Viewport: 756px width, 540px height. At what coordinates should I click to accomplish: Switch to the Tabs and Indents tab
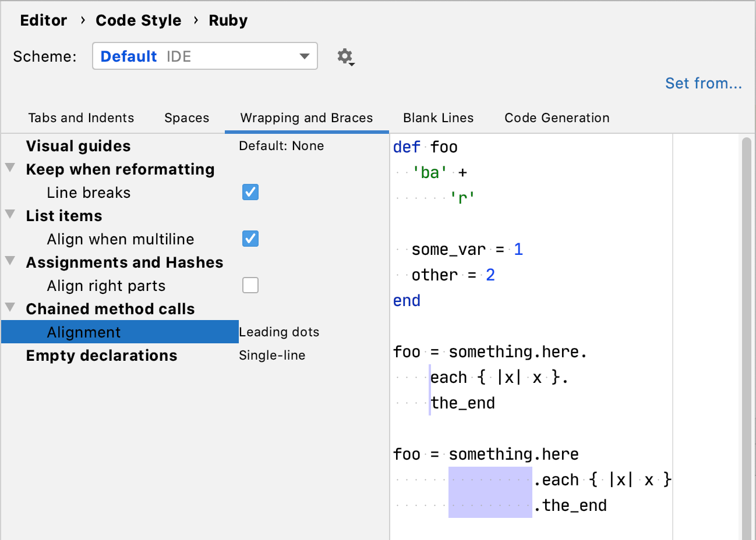point(81,118)
